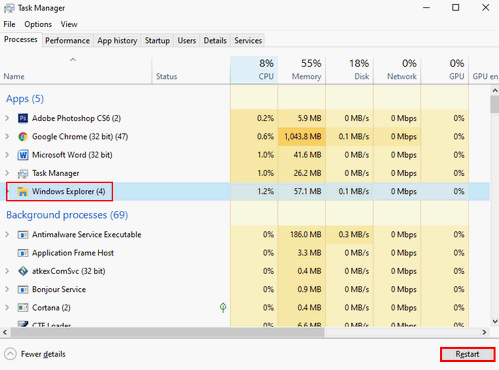Click the Microsoft Word process icon
Viewport: 499px width, 370px height.
click(23, 155)
